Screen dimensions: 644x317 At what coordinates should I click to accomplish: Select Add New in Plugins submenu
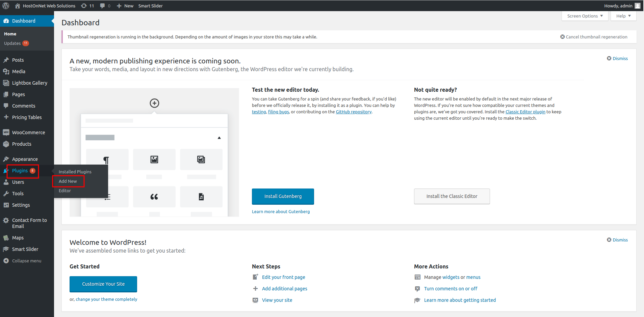tap(68, 181)
